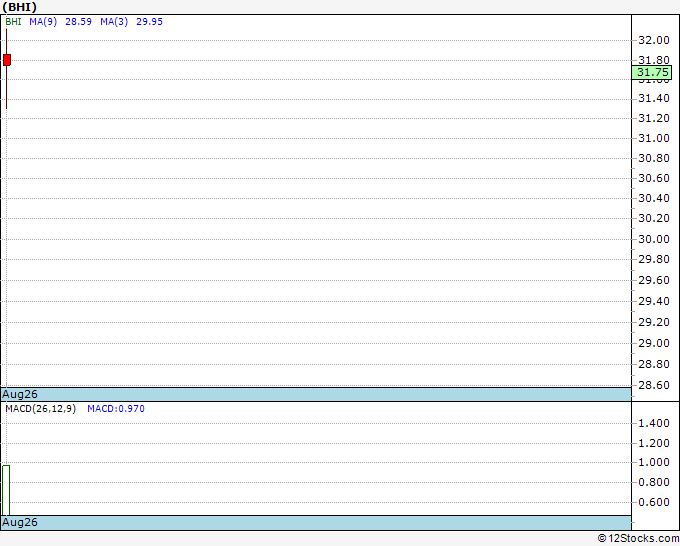Click the 30.60 price axis label

(654, 178)
